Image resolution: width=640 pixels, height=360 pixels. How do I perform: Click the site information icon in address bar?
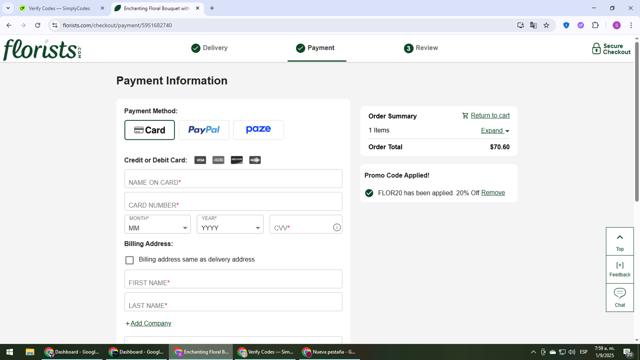[x=55, y=25]
